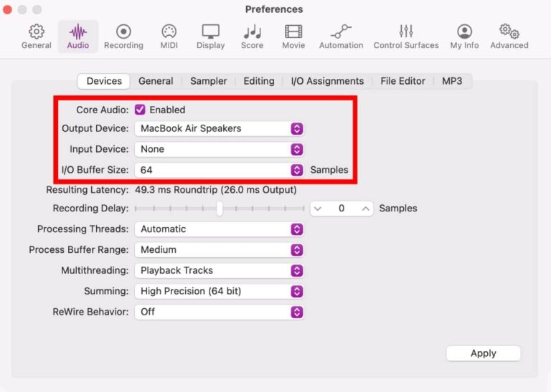Expand the Output Device dropdown
The width and height of the screenshot is (551, 392).
(219, 128)
